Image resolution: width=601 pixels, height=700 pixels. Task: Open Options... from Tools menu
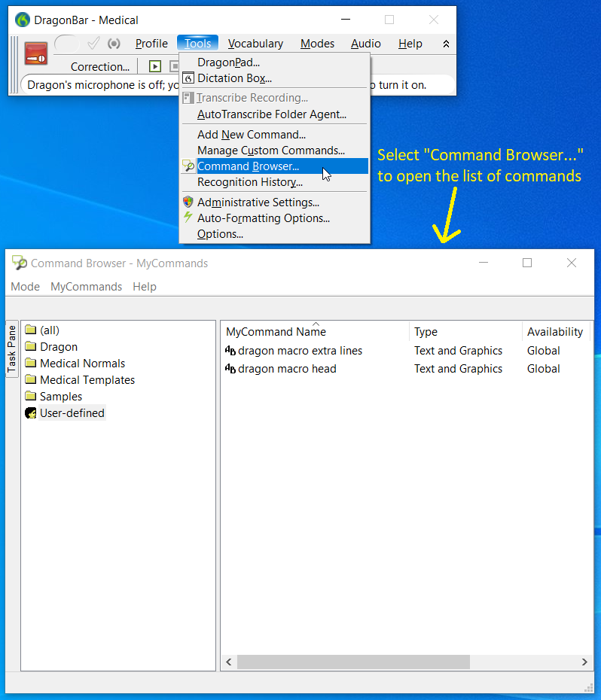pyautogui.click(x=274, y=234)
